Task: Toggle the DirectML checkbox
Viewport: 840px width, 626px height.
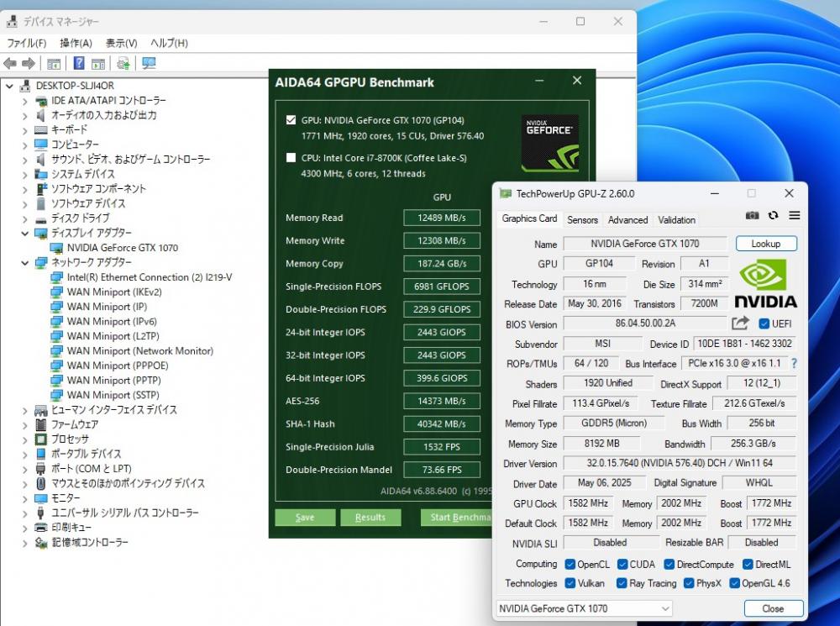Action: [748, 565]
